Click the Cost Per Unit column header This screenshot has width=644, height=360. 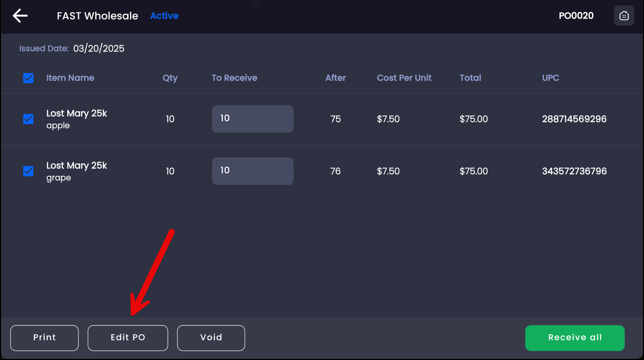pos(404,78)
